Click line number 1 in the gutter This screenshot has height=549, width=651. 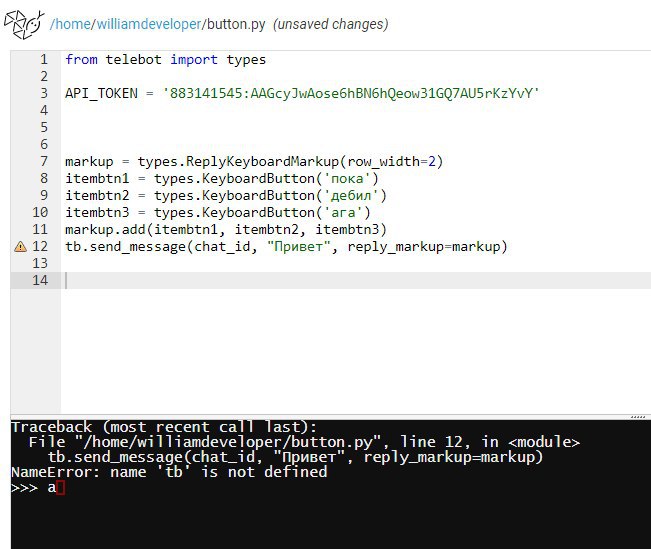pyautogui.click(x=44, y=60)
